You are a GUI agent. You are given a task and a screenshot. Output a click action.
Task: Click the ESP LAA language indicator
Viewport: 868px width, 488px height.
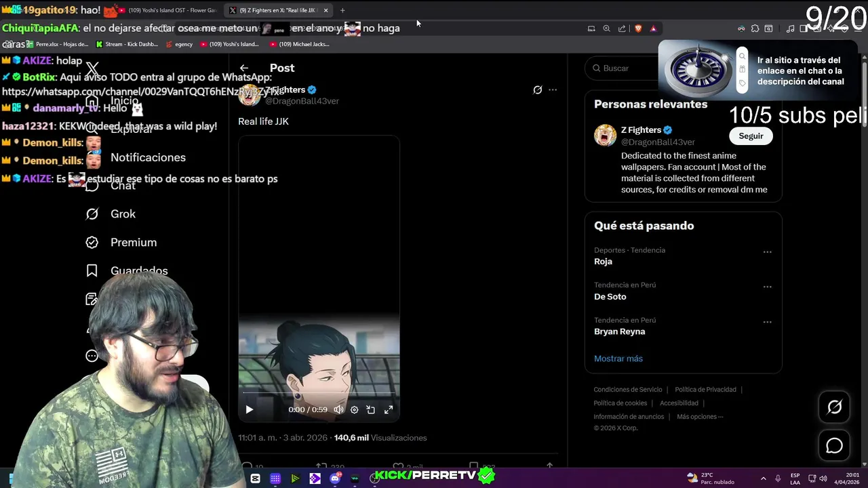pyautogui.click(x=795, y=479)
